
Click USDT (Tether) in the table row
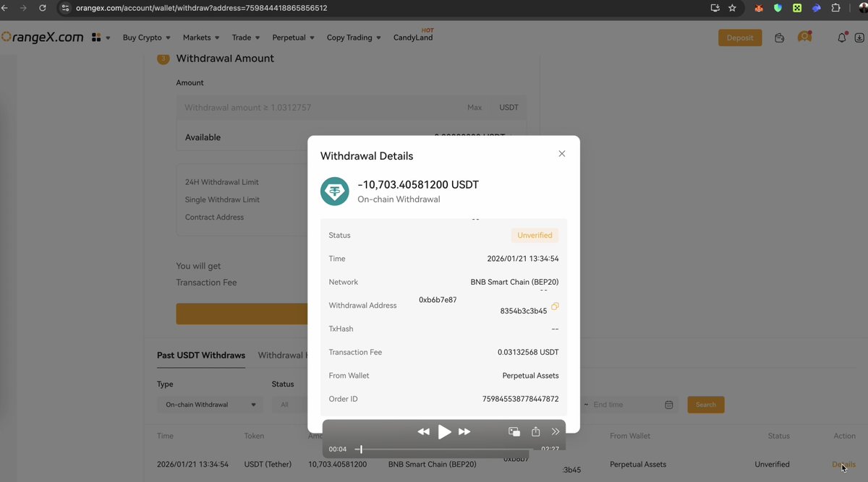pos(268,465)
